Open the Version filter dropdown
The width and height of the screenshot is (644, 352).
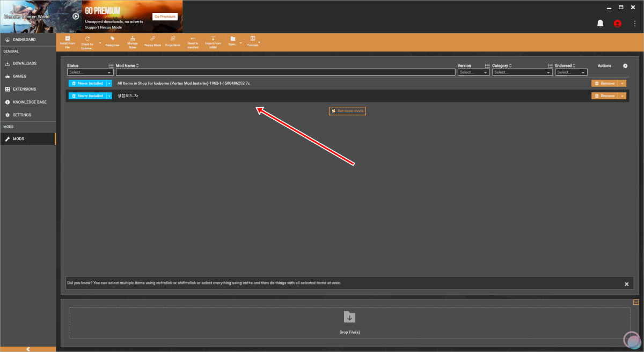click(474, 72)
